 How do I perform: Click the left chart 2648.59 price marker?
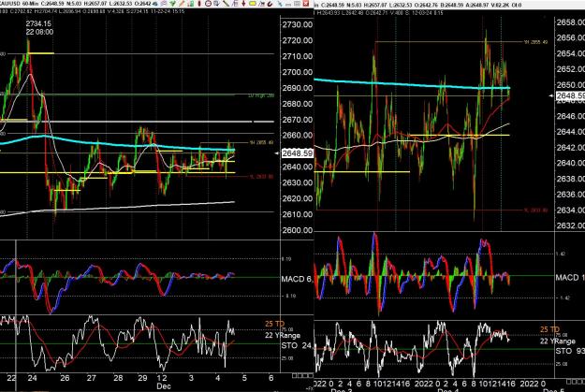click(x=298, y=153)
